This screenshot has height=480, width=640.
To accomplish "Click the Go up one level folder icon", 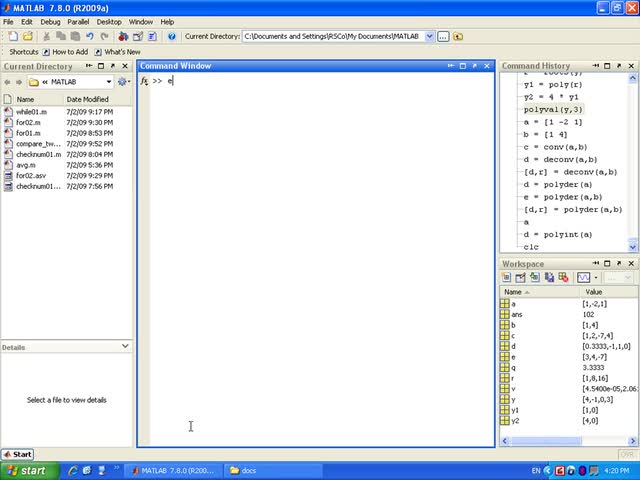I will (458, 36).
